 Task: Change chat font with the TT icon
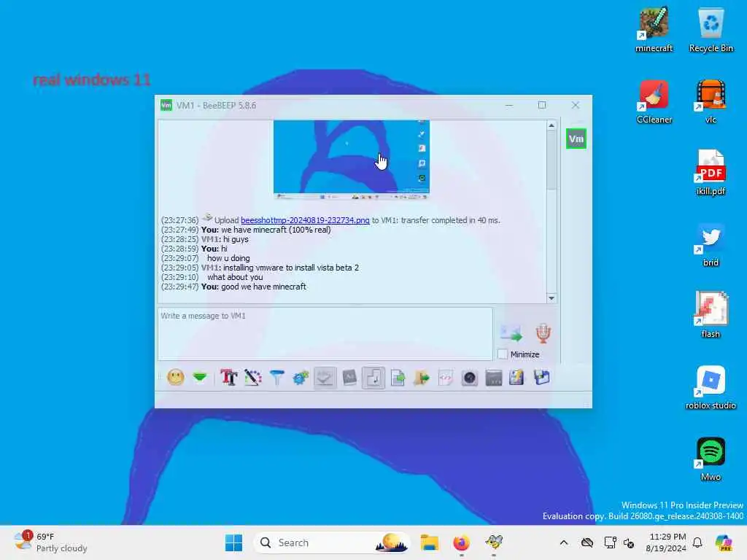point(228,378)
